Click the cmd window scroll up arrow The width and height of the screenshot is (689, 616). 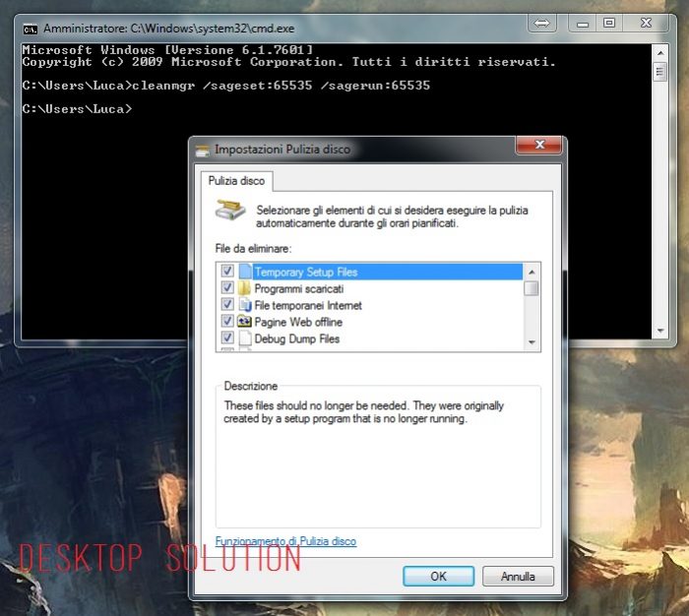point(660,53)
